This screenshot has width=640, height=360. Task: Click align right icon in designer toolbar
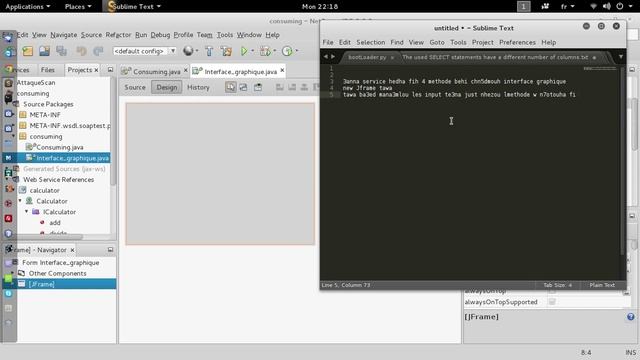pyautogui.click(x=292, y=87)
